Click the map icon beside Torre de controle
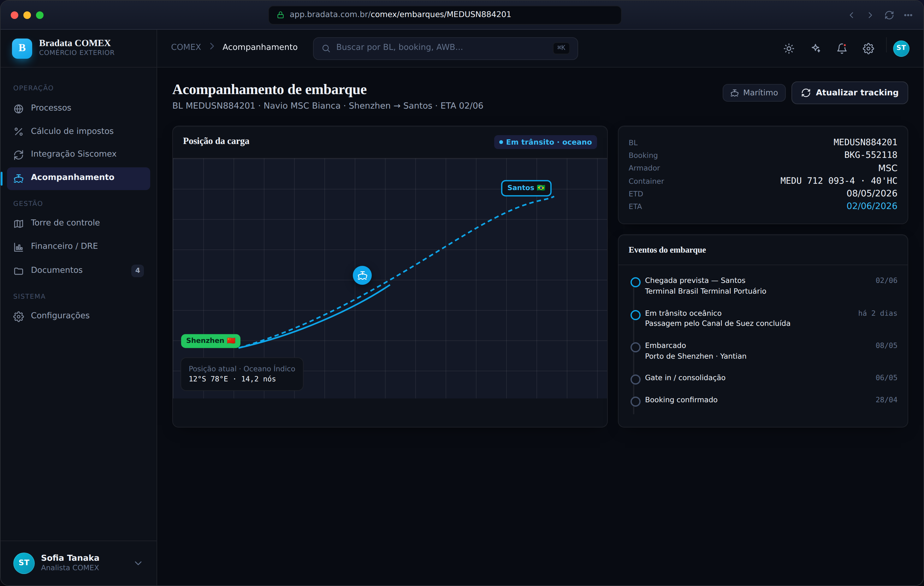Screen dimensions: 924x586 pyautogui.click(x=18, y=224)
